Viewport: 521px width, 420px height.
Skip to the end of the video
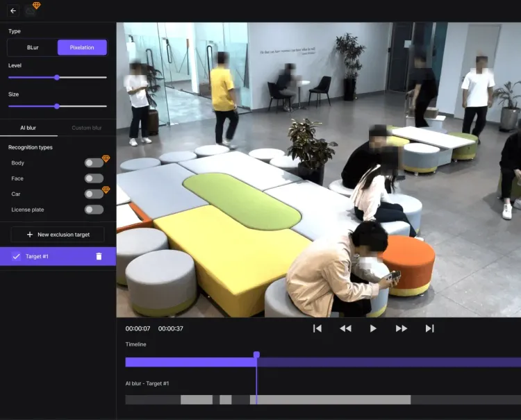(x=429, y=328)
